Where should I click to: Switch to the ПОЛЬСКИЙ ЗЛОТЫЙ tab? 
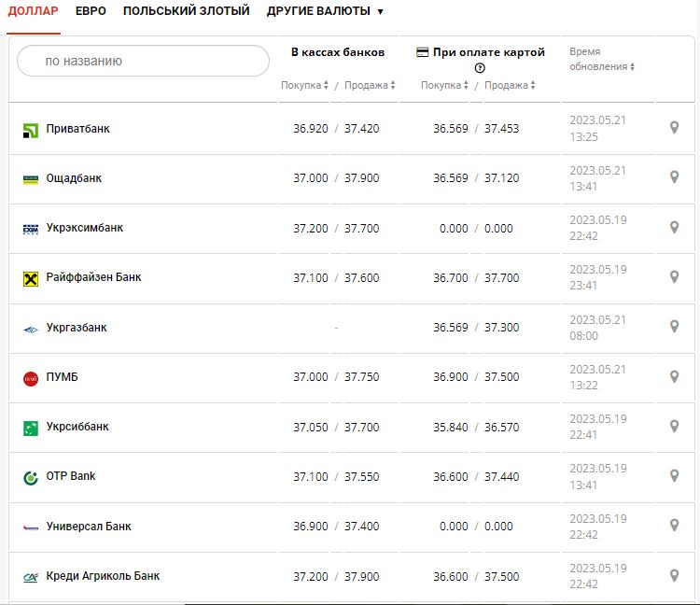pyautogui.click(x=187, y=12)
